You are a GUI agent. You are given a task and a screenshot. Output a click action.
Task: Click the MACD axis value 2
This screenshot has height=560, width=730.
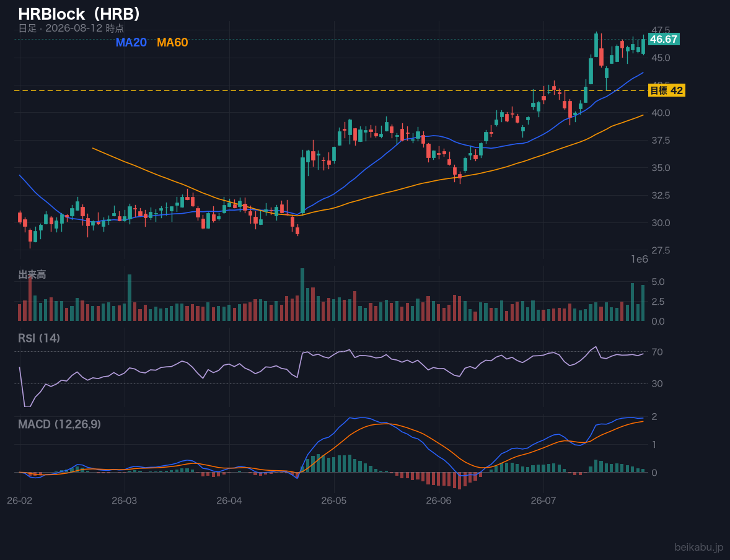654,417
